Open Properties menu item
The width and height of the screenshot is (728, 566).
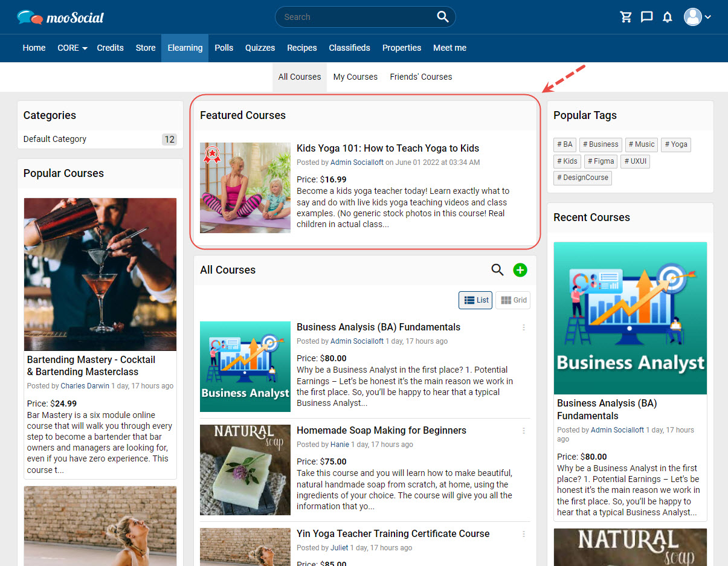(x=402, y=48)
